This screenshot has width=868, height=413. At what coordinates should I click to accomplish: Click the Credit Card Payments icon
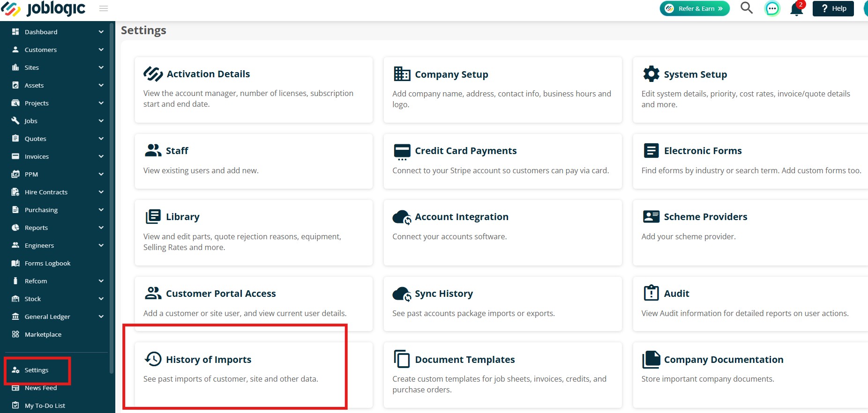[x=402, y=152]
